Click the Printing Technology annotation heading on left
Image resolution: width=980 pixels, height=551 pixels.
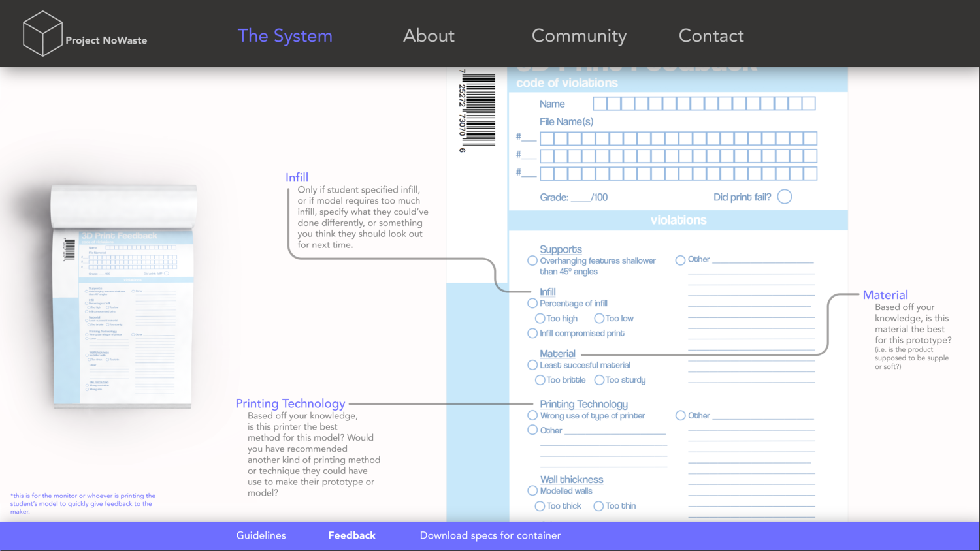coord(290,404)
